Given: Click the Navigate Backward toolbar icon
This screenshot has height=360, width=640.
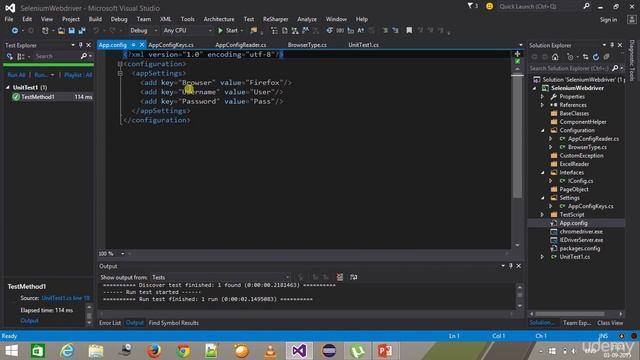Looking at the screenshot, I should pos(15,31).
